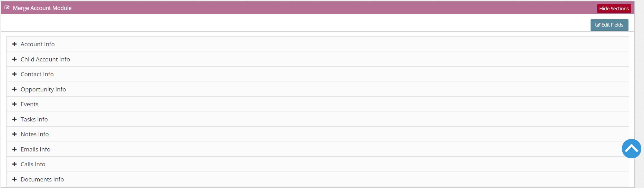Click the Edit Fields button
This screenshot has height=188, width=644.
pyautogui.click(x=609, y=25)
